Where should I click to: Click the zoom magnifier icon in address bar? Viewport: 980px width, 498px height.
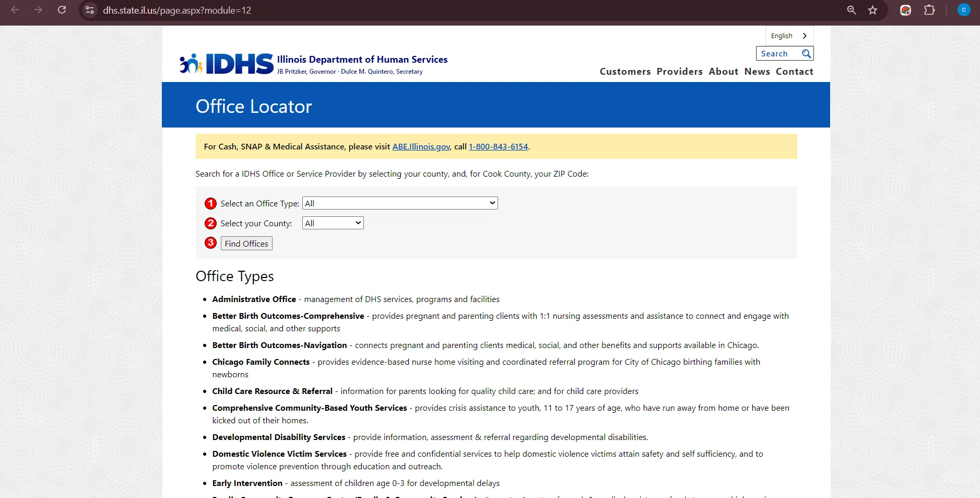point(852,10)
